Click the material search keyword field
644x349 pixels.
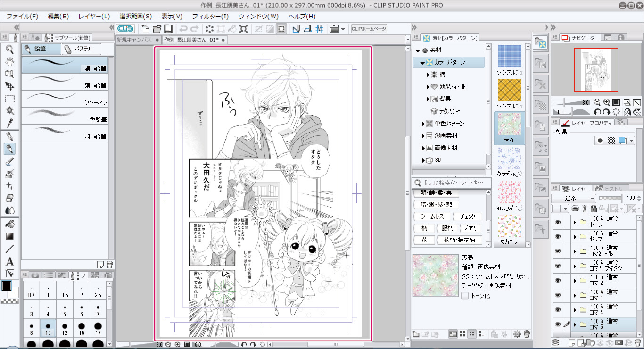(451, 183)
